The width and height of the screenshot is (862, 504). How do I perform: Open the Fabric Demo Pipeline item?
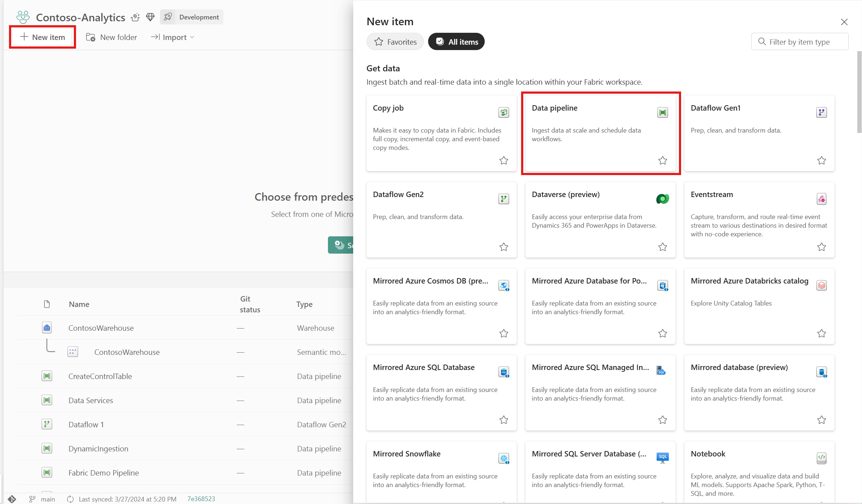point(103,473)
